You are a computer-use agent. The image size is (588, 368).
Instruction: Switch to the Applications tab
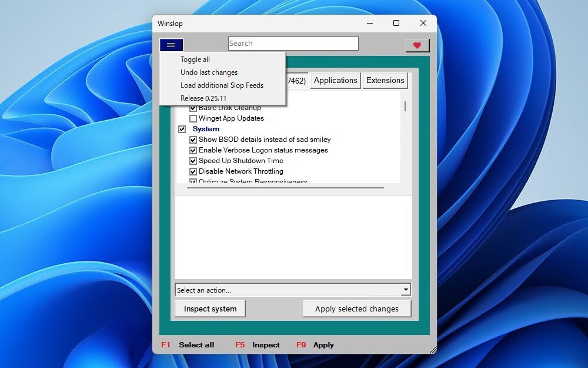[335, 81]
